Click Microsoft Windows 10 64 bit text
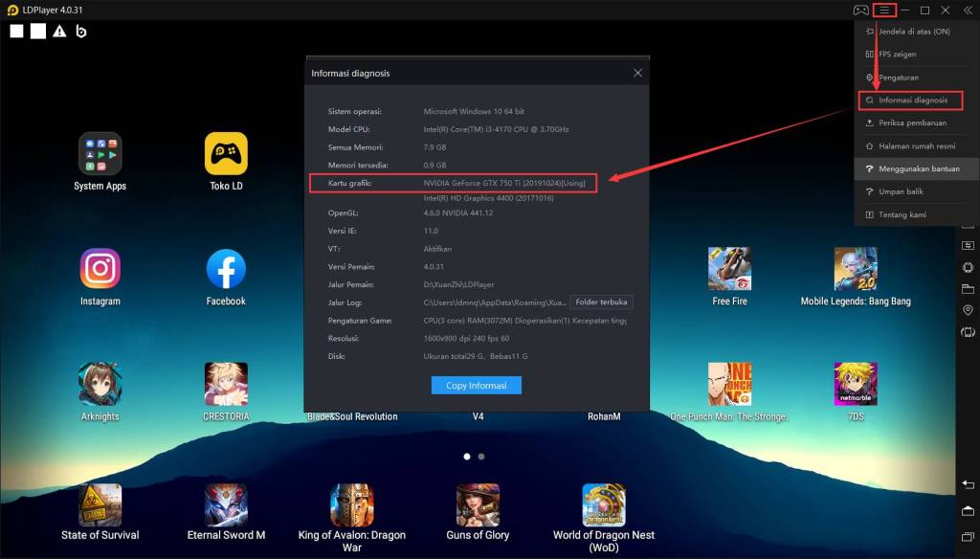 [474, 111]
